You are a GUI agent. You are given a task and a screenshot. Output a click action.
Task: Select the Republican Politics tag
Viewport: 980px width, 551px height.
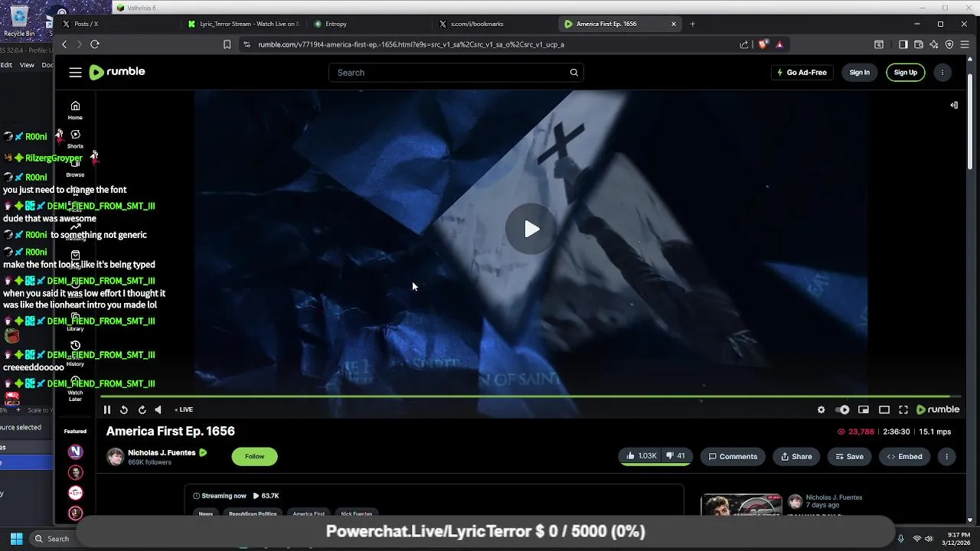click(253, 514)
